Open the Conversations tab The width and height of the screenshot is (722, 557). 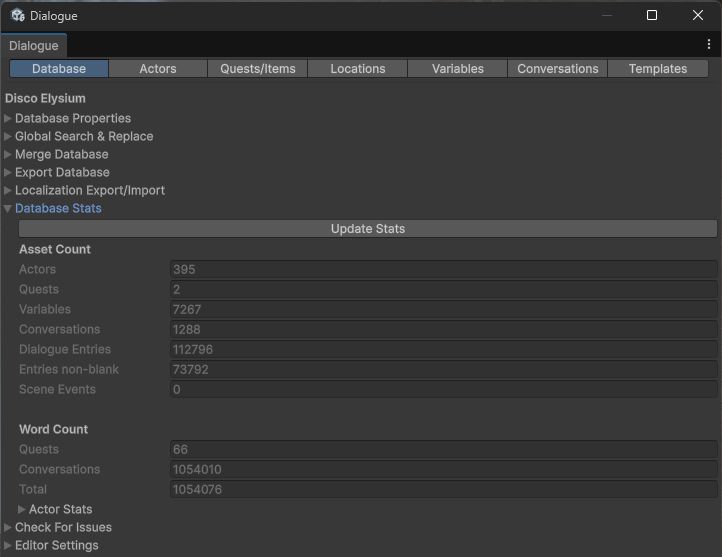(x=558, y=69)
